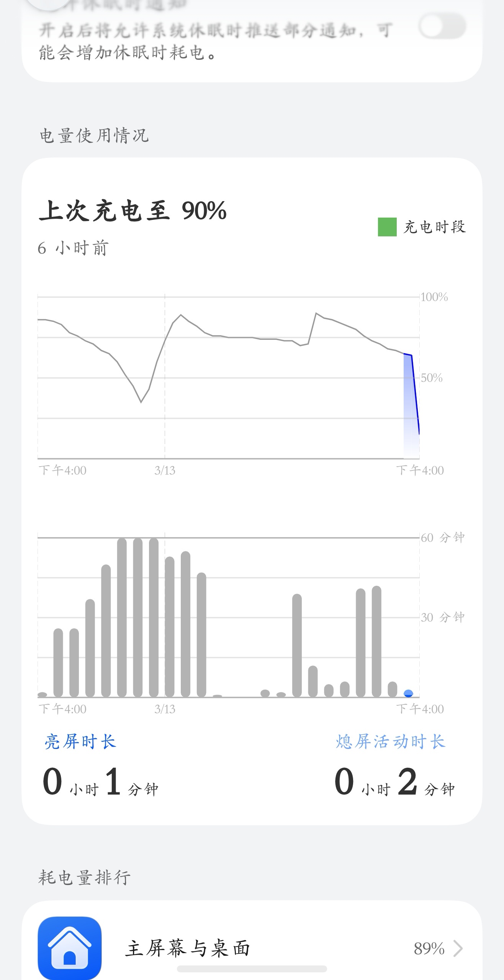Tap the 0 小时 1 分钟 screen-on duration
Image resolution: width=504 pixels, height=980 pixels.
100,782
